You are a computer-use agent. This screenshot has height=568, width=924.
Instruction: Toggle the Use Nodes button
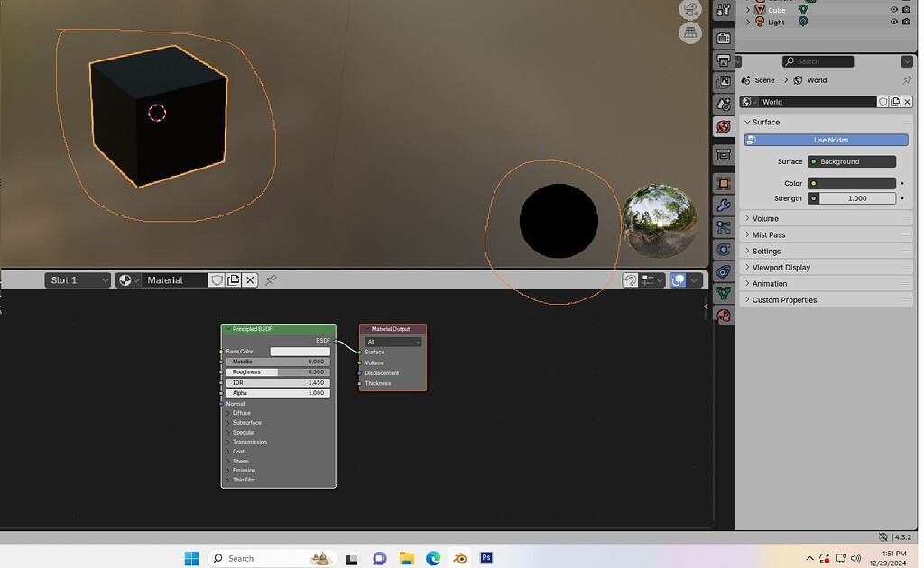click(x=827, y=140)
